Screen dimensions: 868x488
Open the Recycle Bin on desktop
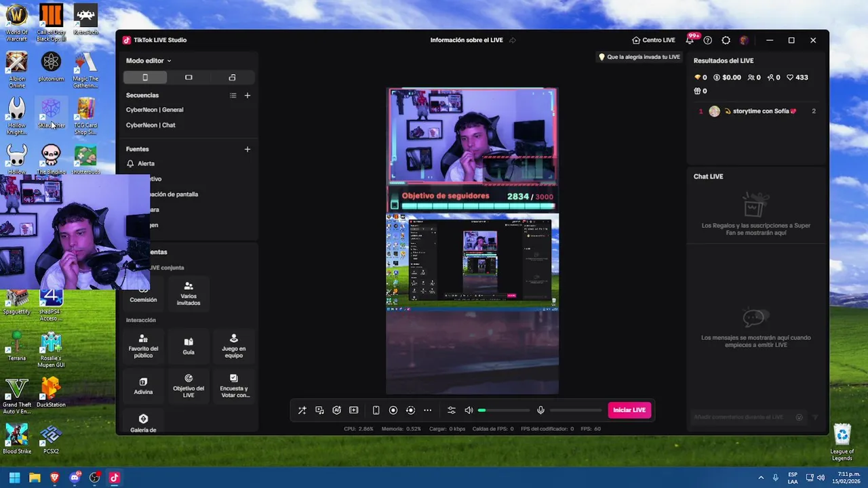(x=842, y=443)
